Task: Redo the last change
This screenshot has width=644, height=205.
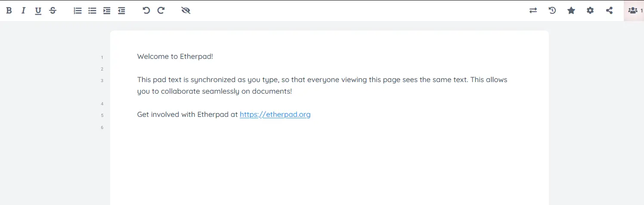Action: (x=161, y=11)
